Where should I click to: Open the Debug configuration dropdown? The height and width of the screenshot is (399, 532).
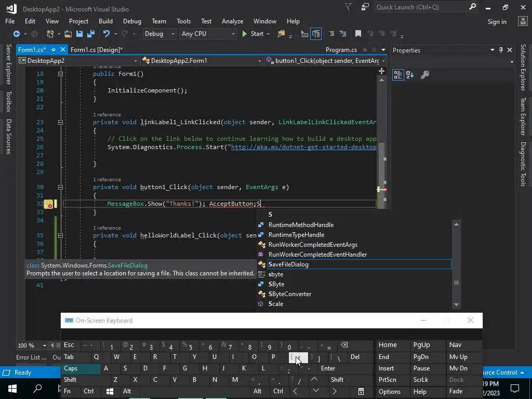(x=159, y=34)
